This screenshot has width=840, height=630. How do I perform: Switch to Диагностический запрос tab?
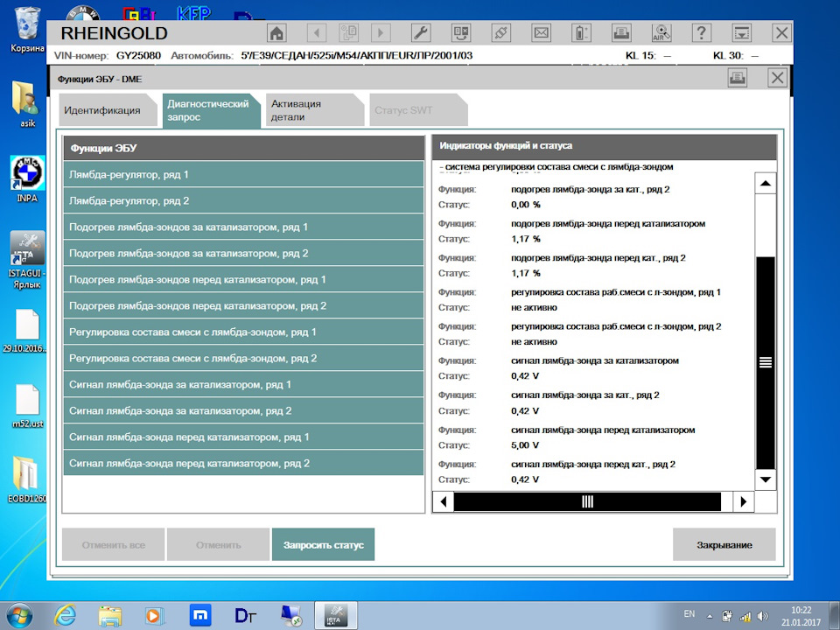click(x=211, y=110)
